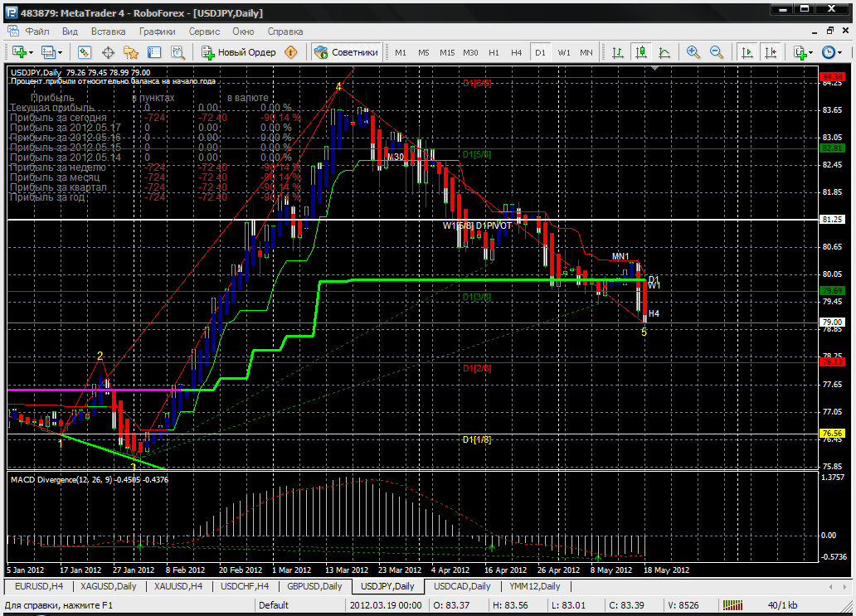Click the 40/1 kb connection status indicator

781,605
